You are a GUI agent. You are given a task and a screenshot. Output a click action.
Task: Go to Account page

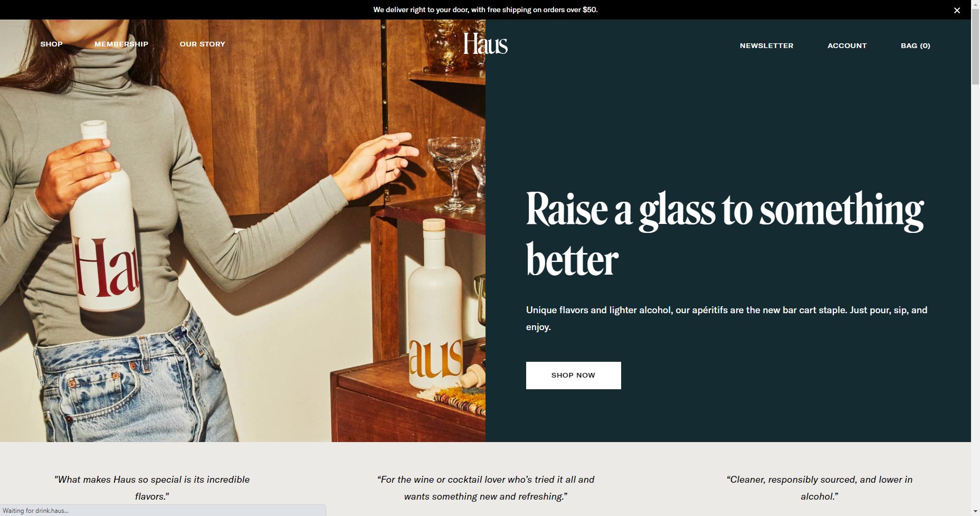pos(847,45)
